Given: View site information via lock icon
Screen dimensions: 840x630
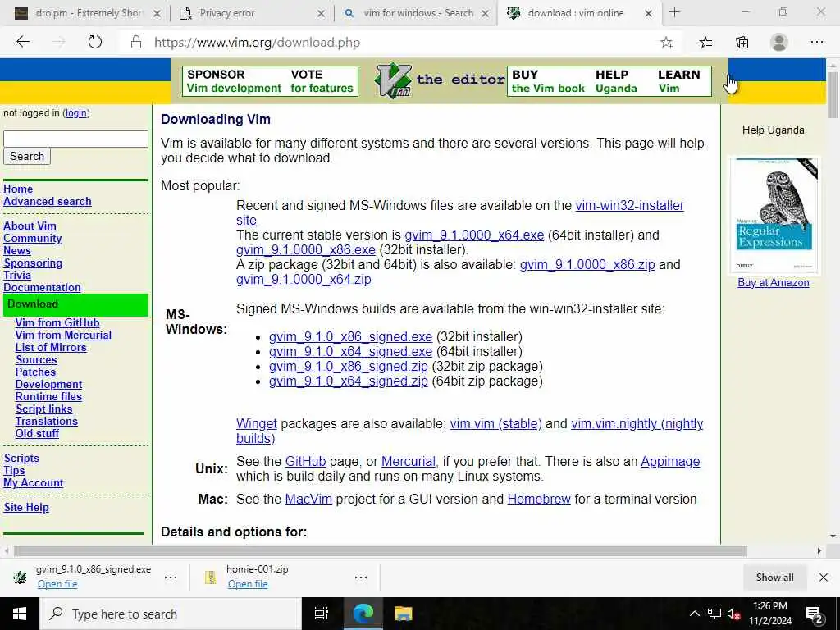Looking at the screenshot, I should [136, 43].
